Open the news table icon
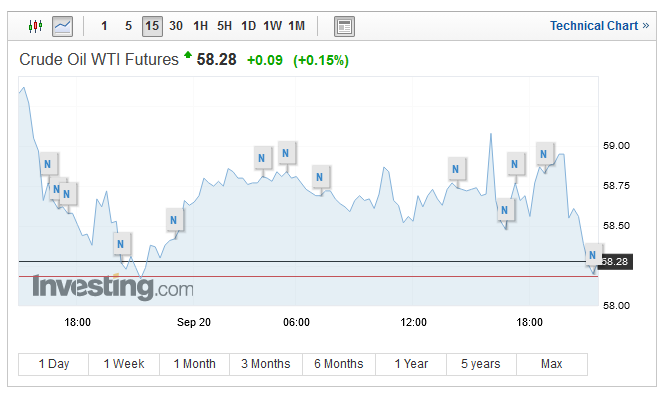The width and height of the screenshot is (663, 396). (344, 26)
